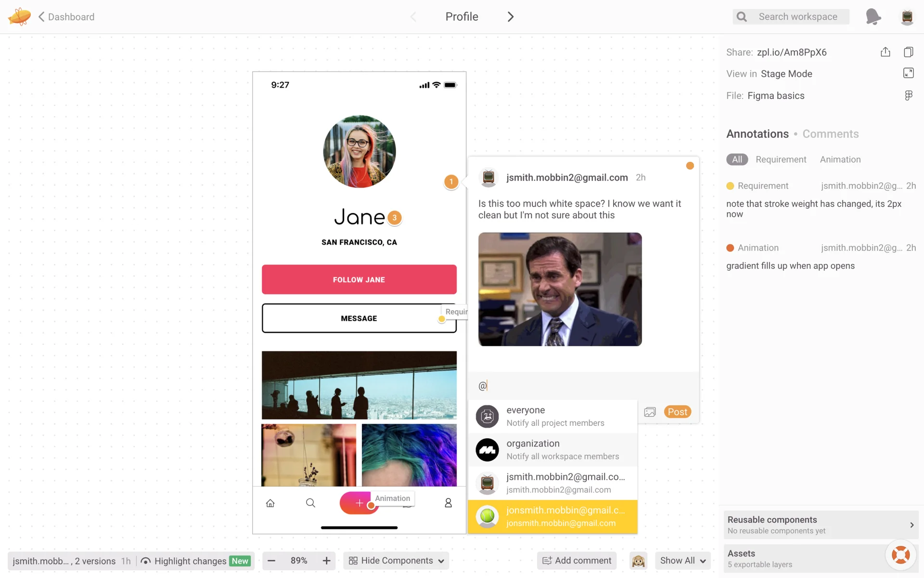Focus the Search workspace field

pyautogui.click(x=798, y=17)
